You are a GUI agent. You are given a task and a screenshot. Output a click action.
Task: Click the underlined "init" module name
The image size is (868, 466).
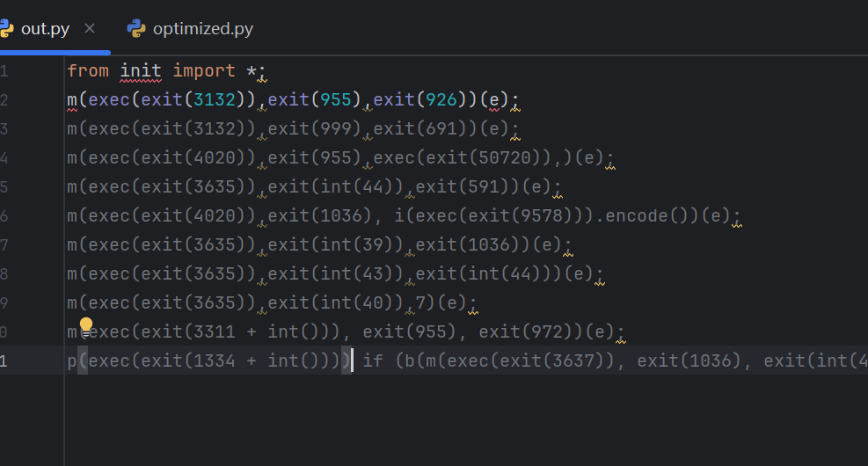[x=141, y=70]
